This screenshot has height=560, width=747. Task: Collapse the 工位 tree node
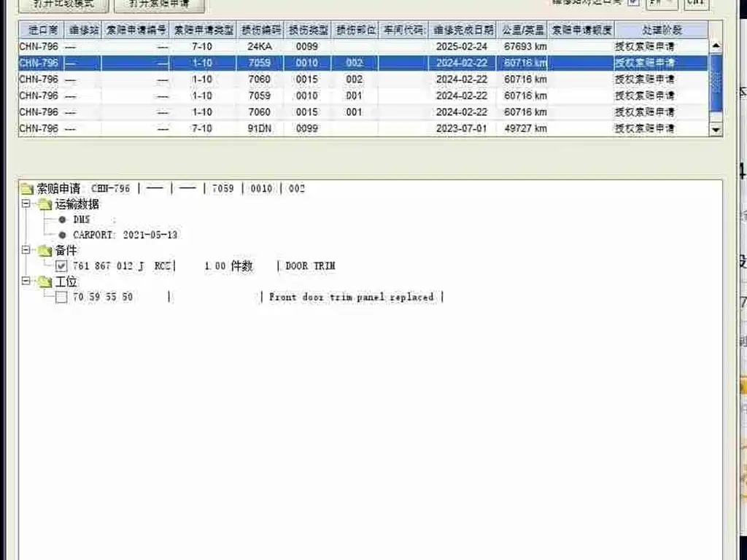pyautogui.click(x=26, y=281)
